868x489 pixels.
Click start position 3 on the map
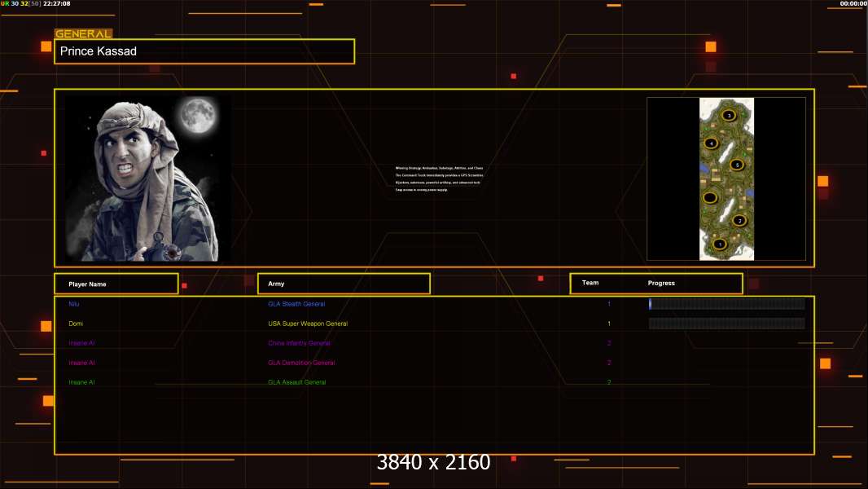729,115
